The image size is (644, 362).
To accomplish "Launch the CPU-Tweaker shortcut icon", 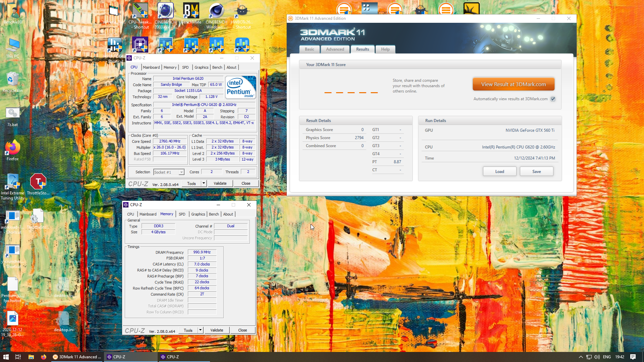I will 140,16.
